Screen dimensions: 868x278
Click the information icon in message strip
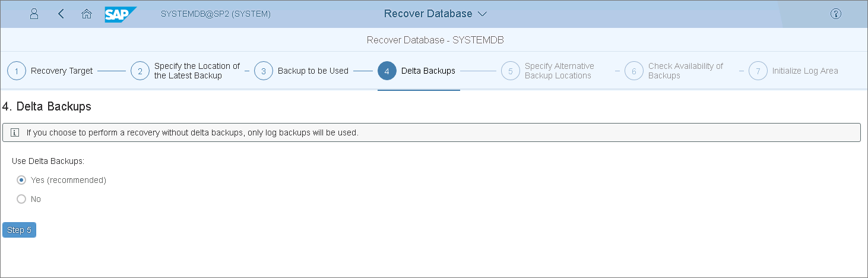click(15, 132)
